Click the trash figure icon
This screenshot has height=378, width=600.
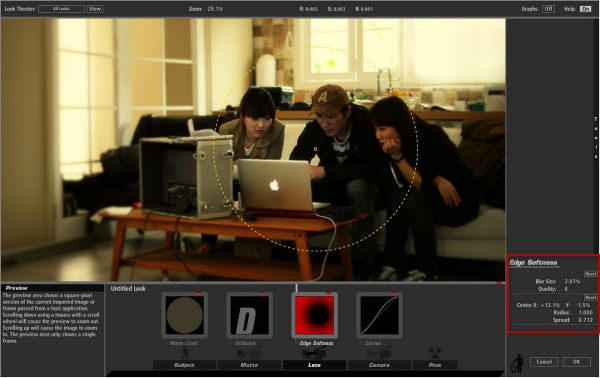pos(517,363)
